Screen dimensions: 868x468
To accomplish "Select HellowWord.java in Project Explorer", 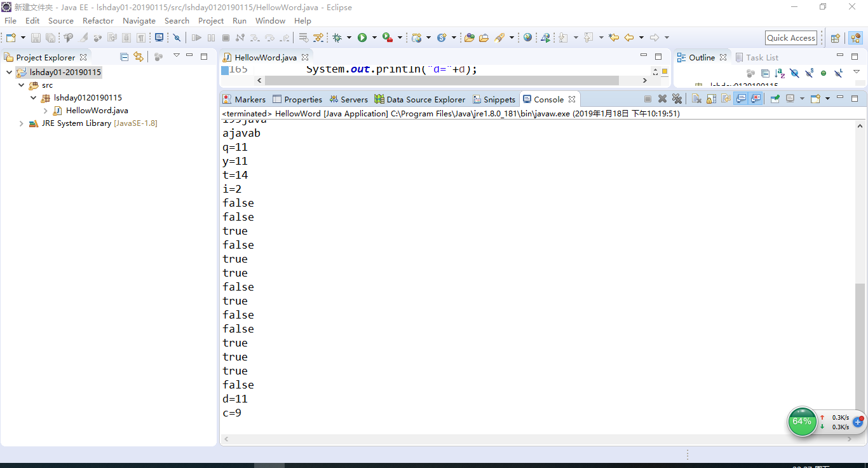I will [97, 111].
